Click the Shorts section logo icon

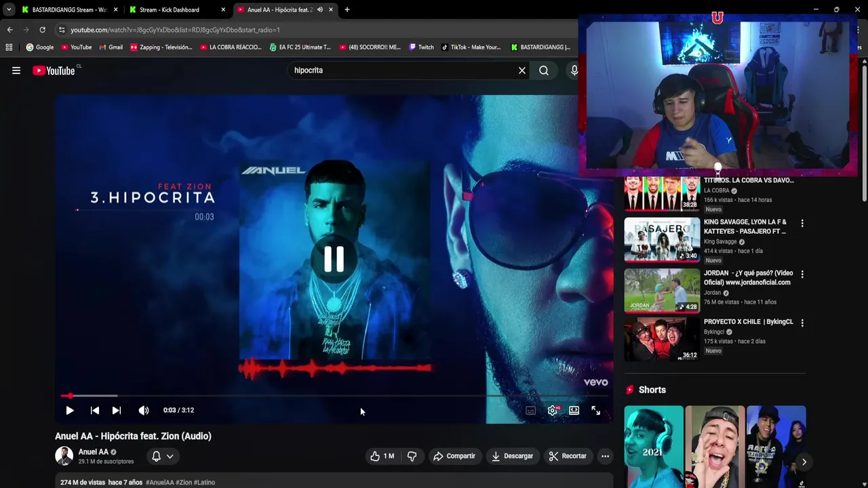629,390
